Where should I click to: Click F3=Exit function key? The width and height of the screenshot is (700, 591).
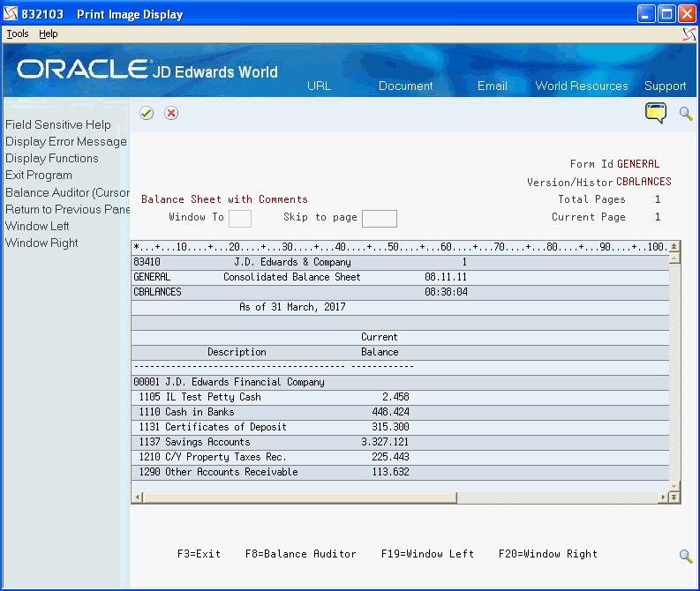click(199, 554)
